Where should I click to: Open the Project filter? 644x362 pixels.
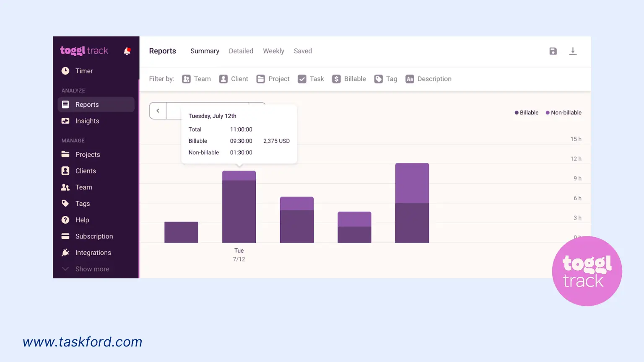coord(273,79)
